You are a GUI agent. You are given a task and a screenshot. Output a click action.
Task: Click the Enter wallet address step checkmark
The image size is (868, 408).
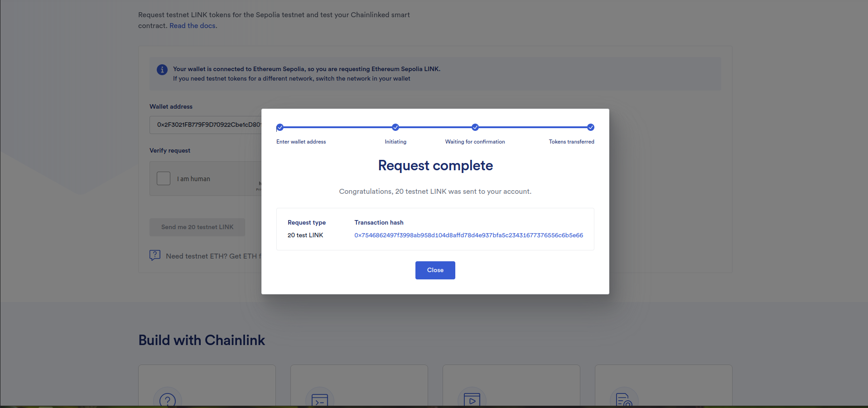tap(280, 127)
